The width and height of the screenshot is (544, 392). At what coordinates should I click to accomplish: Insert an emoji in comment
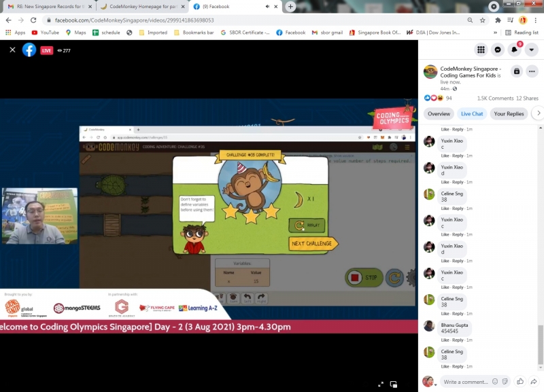(495, 382)
